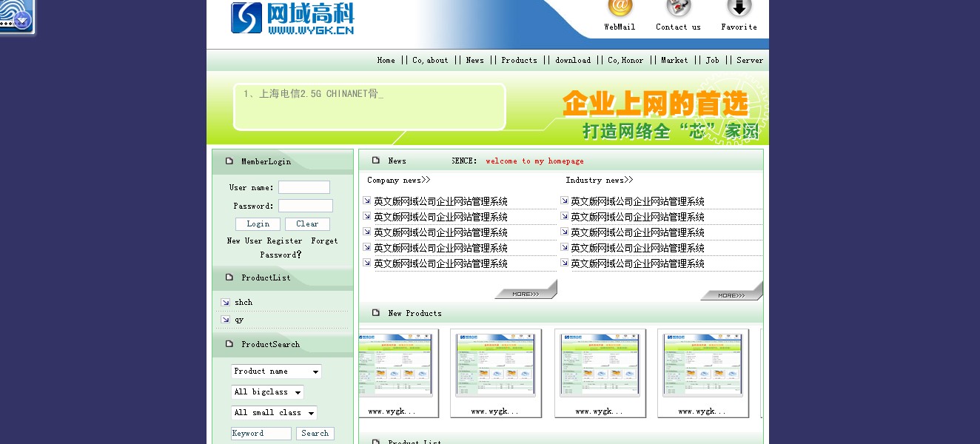Open the Job navigation item
Screen dimensions: 980x444
[x=712, y=61]
